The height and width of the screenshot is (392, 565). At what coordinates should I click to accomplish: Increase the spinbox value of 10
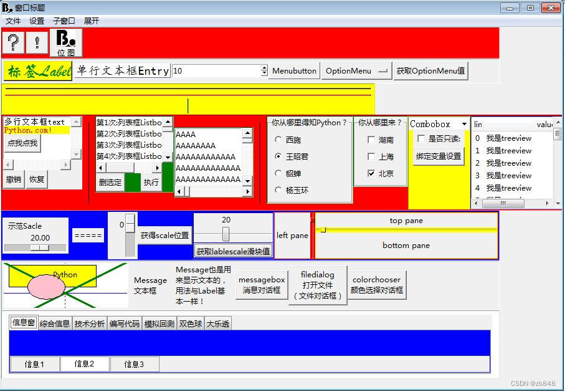[x=265, y=68]
